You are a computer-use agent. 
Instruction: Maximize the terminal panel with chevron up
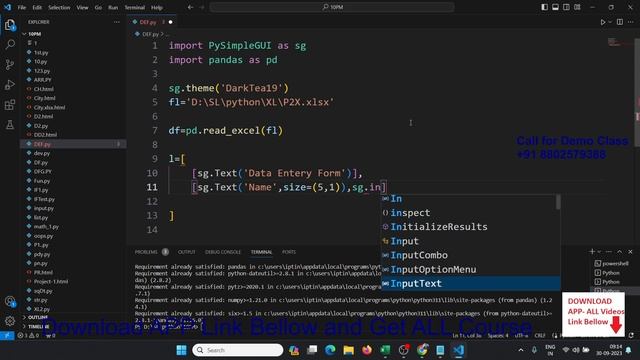pos(620,251)
